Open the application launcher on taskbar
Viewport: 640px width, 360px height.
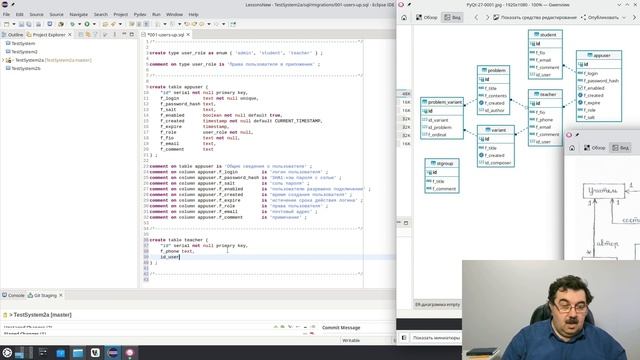point(7,353)
